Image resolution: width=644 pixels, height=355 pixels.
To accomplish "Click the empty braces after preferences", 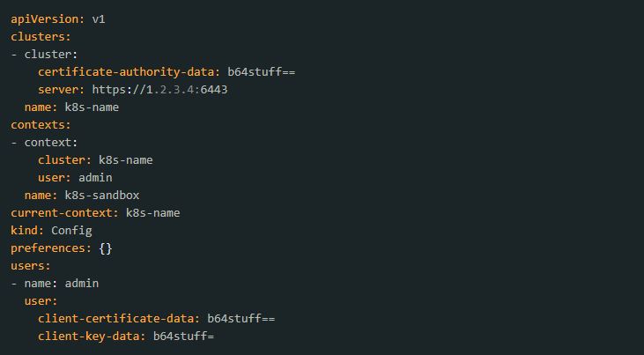I will (x=106, y=248).
